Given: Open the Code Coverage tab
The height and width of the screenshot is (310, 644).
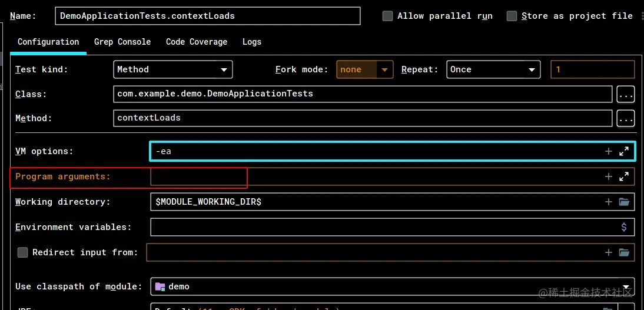Looking at the screenshot, I should 197,42.
